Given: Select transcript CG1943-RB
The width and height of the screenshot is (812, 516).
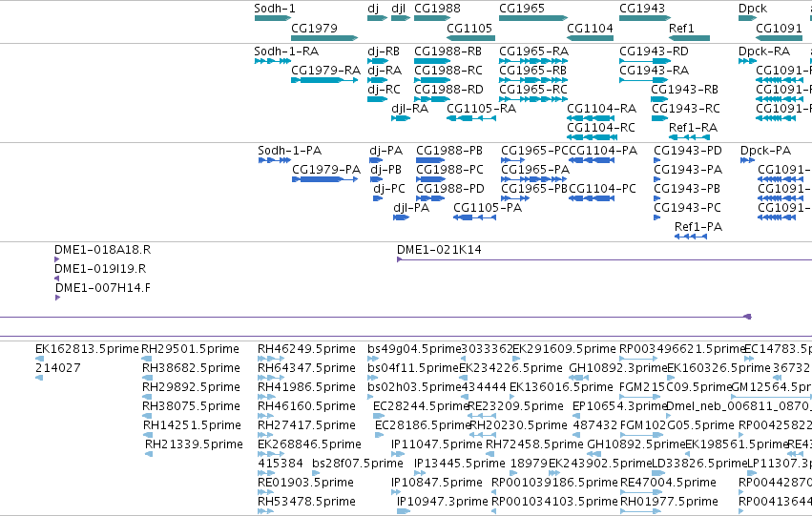Looking at the screenshot, I should (x=659, y=99).
